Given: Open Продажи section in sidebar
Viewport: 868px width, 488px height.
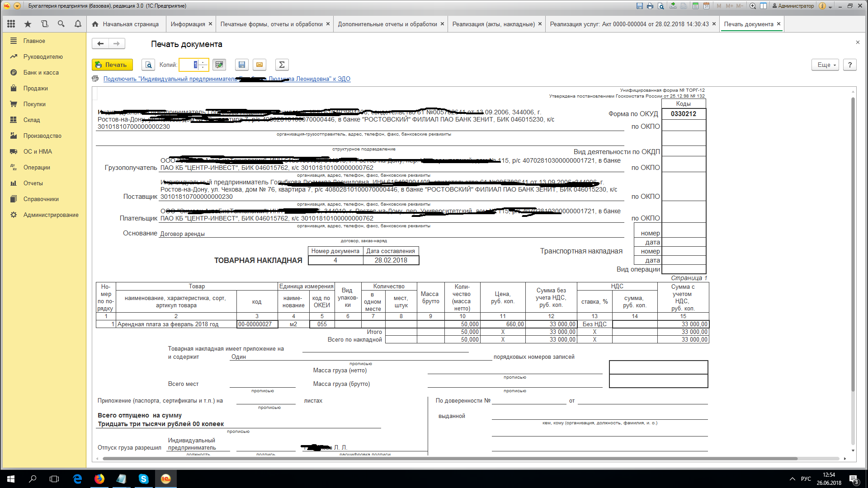Looking at the screenshot, I should point(44,88).
